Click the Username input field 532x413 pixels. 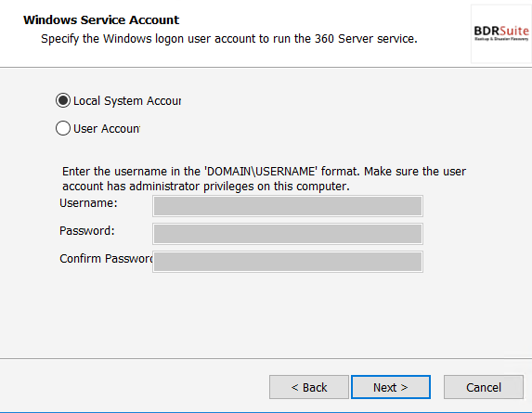(x=288, y=206)
